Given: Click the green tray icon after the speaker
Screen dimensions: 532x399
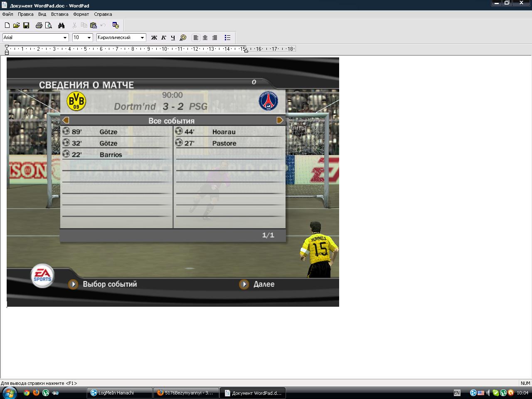Looking at the screenshot, I should [x=495, y=393].
